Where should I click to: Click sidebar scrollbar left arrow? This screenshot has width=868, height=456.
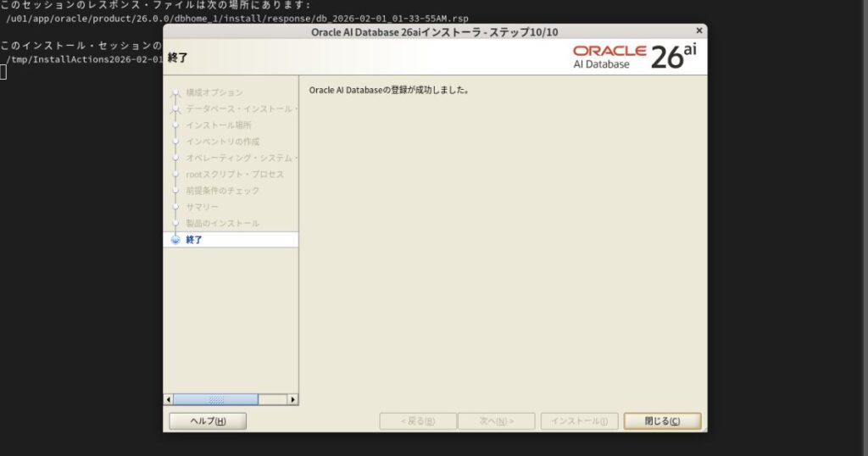[x=169, y=399]
